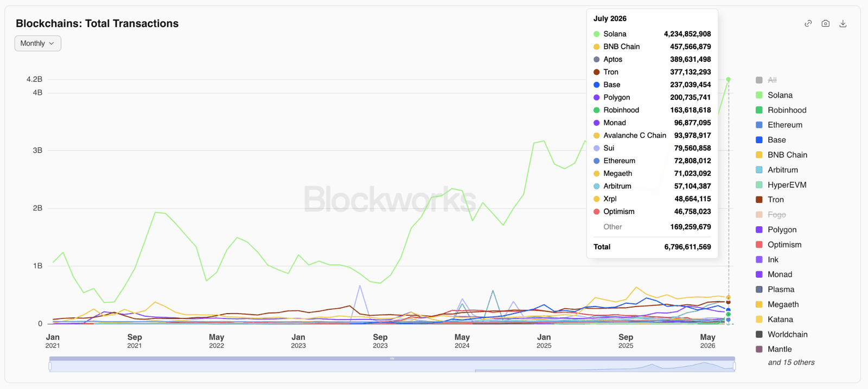Click the Solana data point at chart peak
Screen dimensions: 868x389
tap(728, 79)
